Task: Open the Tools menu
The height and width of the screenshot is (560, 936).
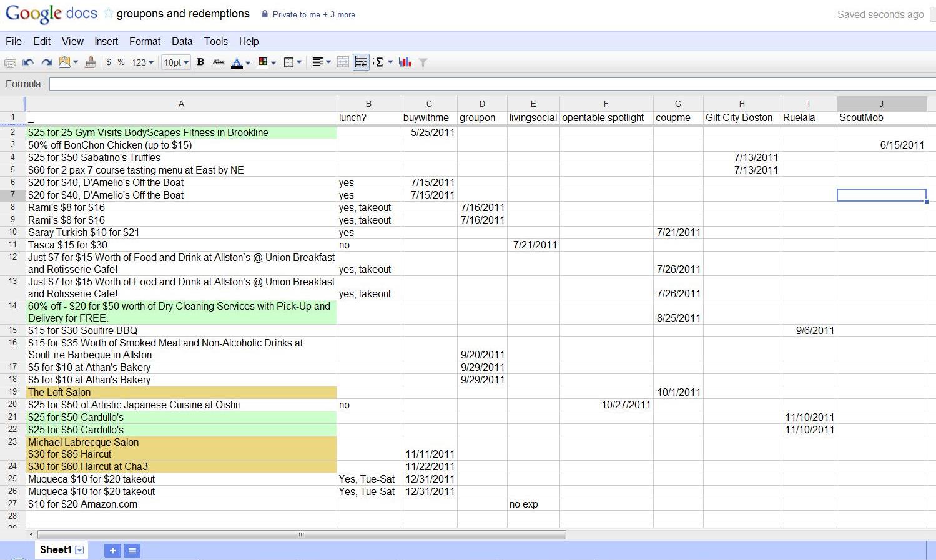Action: pyautogui.click(x=215, y=41)
